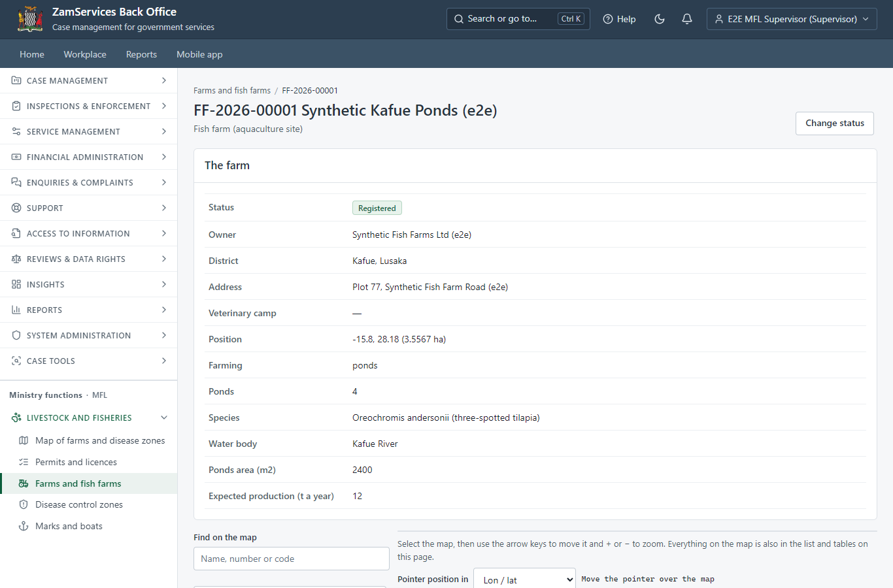The height and width of the screenshot is (588, 893).
Task: Click the ZamServices coat of arms logo
Action: click(x=30, y=19)
